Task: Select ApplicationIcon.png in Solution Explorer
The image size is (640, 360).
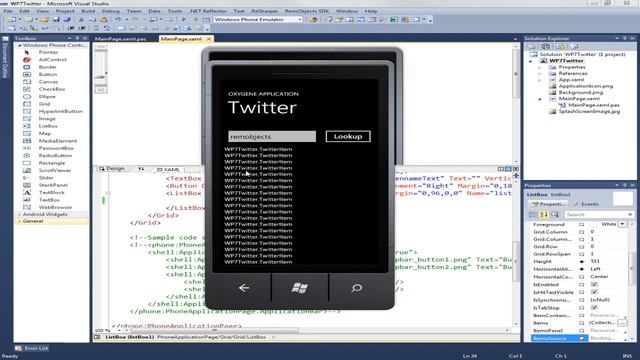Action: (x=582, y=86)
